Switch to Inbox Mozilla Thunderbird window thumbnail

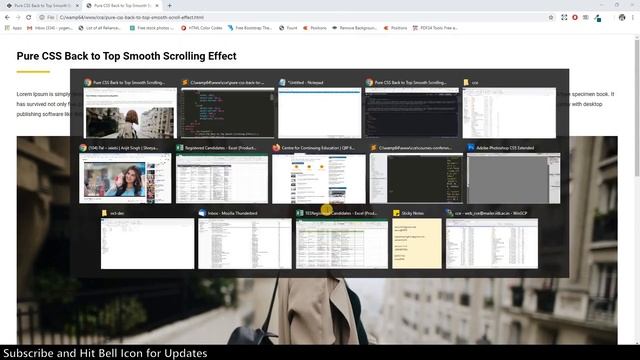245,244
